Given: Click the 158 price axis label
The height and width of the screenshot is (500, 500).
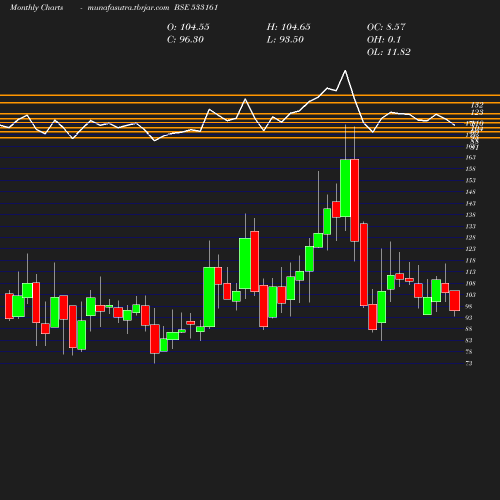Looking at the screenshot, I should pyautogui.click(x=470, y=169).
